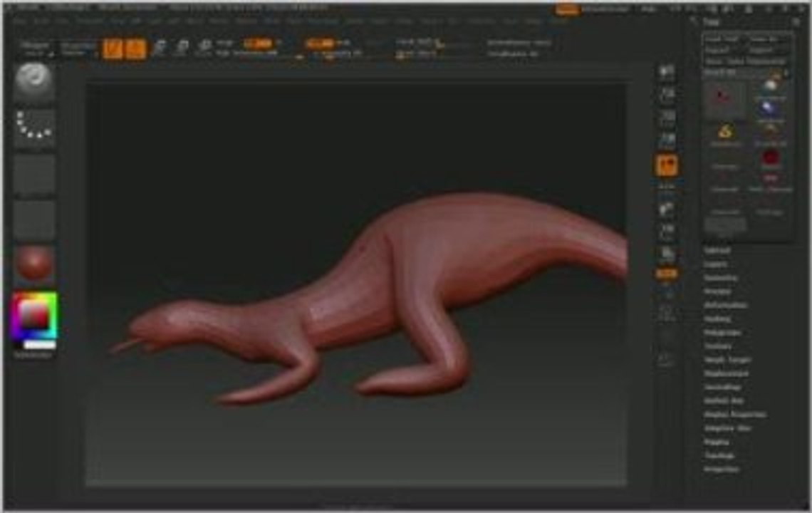
Task: Expand the Masking sub-palette
Action: click(717, 318)
